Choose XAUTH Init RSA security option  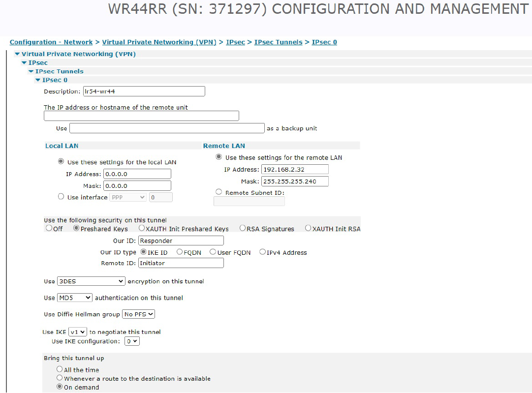308,228
